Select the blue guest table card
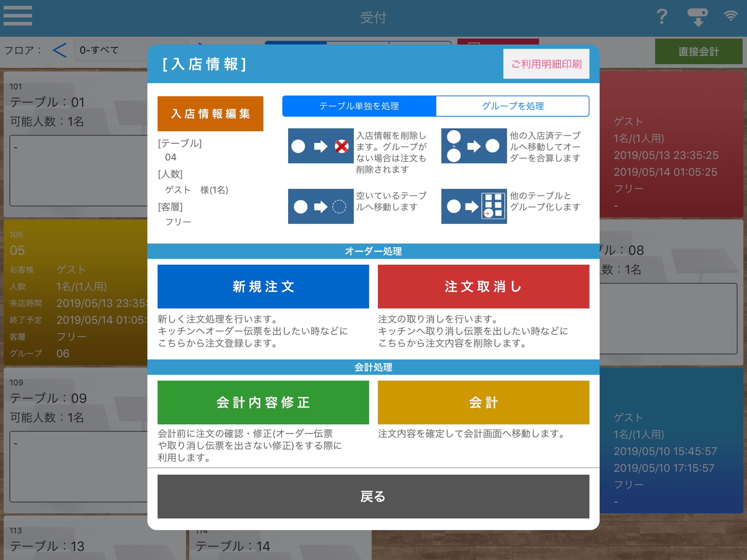The width and height of the screenshot is (747, 560). click(671, 440)
